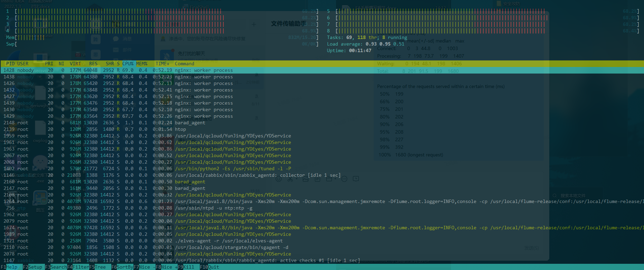Sort by TIME+ column header
644x270 pixels.
162,64
